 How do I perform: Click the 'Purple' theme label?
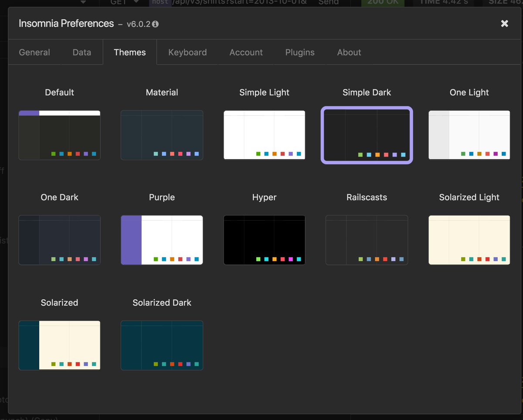pos(162,198)
